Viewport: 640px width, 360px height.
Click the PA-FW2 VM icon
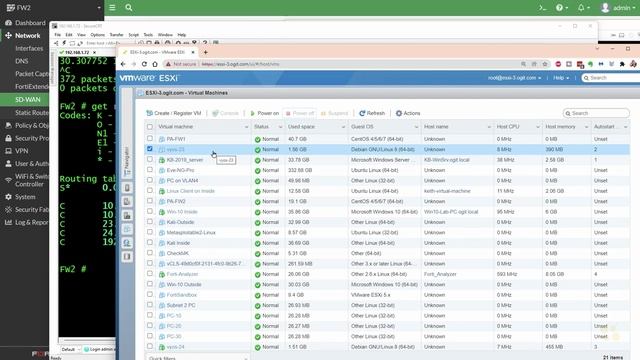pos(162,201)
